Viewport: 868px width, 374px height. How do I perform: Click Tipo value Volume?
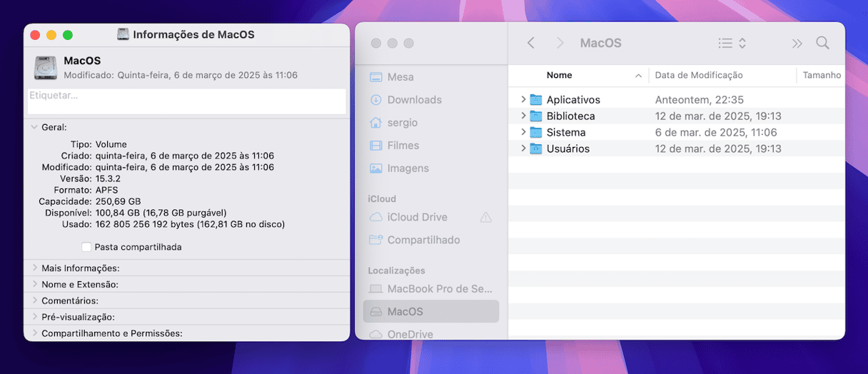point(111,144)
